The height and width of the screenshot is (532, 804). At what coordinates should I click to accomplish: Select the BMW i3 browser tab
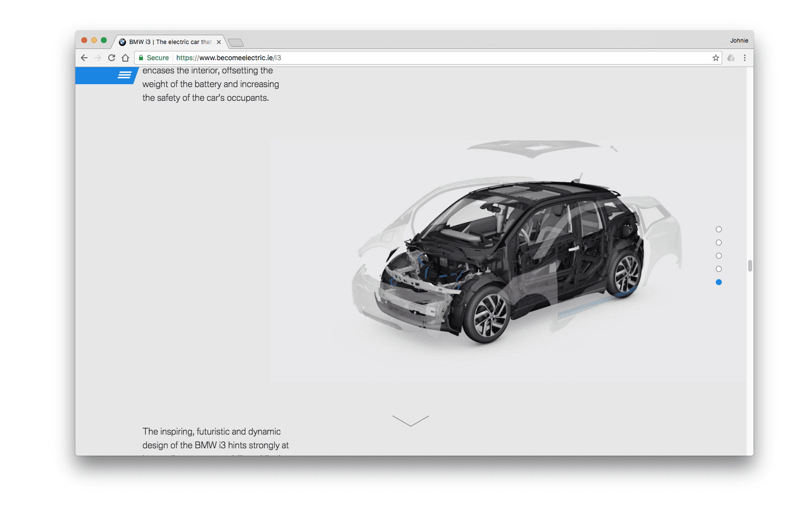pyautogui.click(x=169, y=42)
